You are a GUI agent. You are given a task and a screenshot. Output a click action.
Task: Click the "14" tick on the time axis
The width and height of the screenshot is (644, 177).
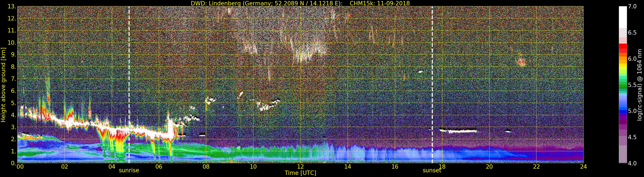click(x=347, y=167)
